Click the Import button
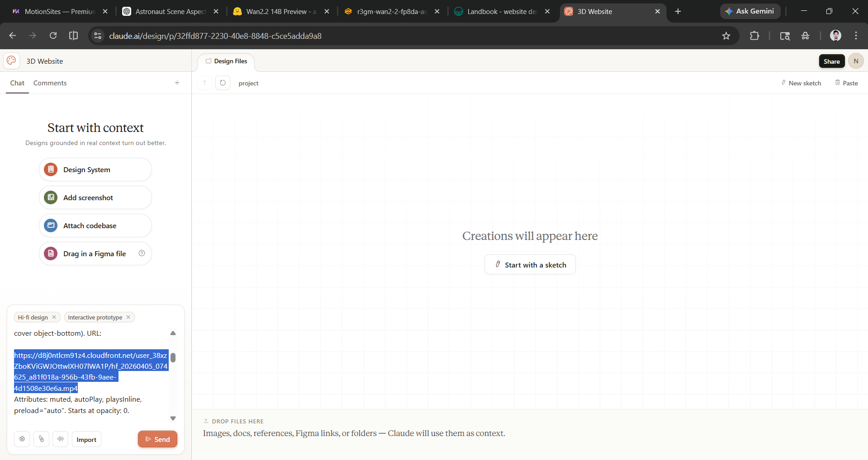This screenshot has height=460, width=868. click(86, 440)
